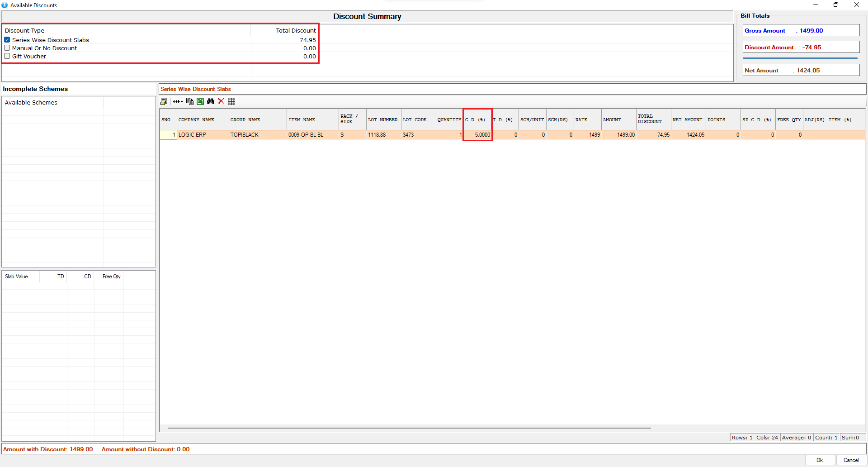Click the Cancel button

pyautogui.click(x=851, y=460)
